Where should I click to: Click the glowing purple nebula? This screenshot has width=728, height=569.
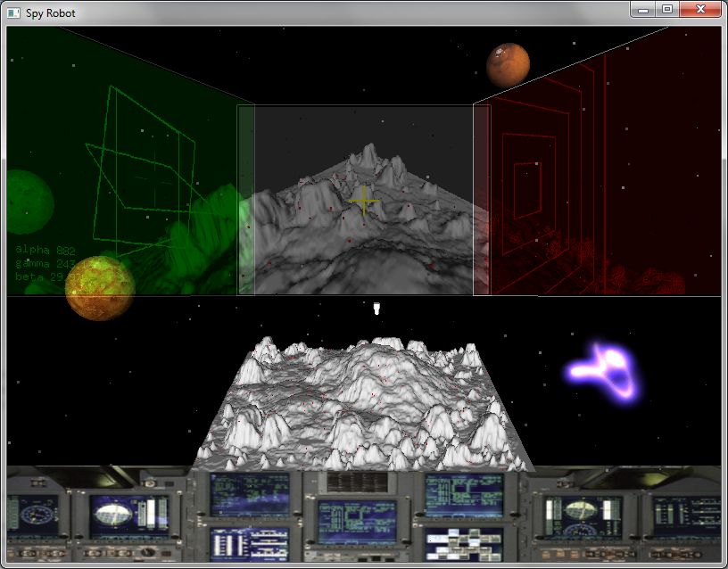pos(604,373)
